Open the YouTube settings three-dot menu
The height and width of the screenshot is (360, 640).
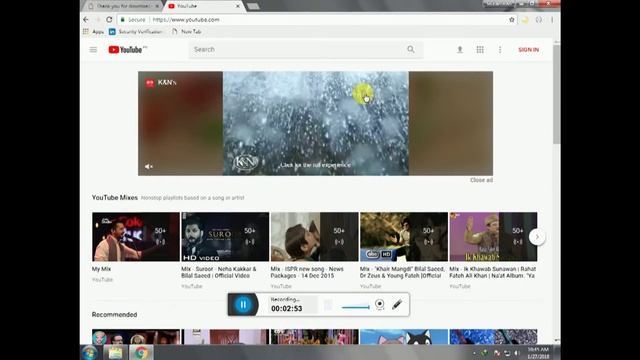click(500, 49)
